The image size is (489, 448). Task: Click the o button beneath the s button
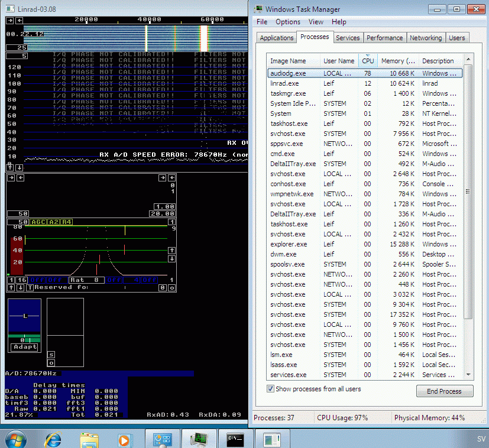click(51, 363)
